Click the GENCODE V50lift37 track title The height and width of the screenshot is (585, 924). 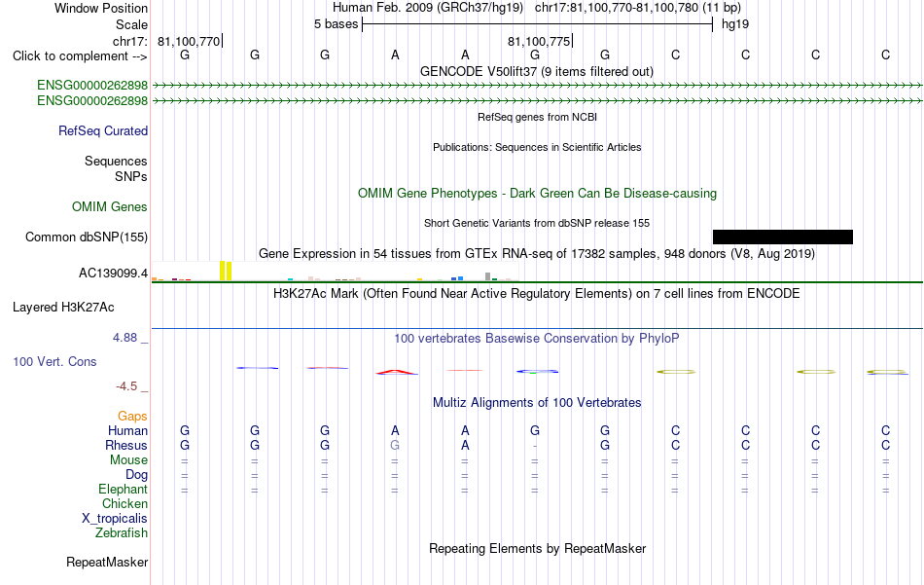click(536, 72)
